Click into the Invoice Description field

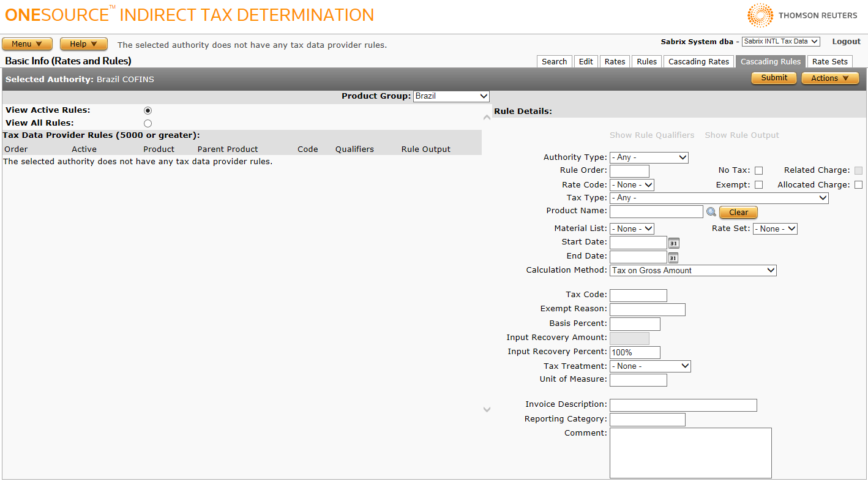click(683, 405)
